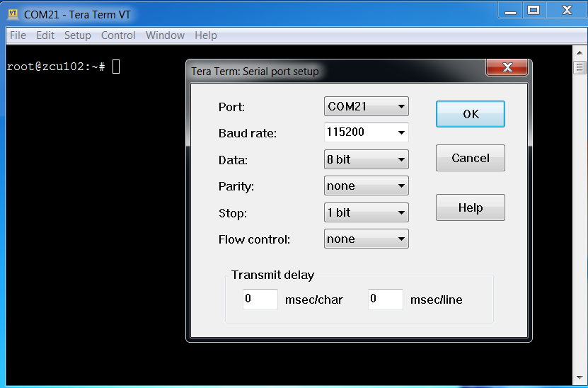Close the Tera Term main window
Screen dimensions: 588x388
pos(567,11)
